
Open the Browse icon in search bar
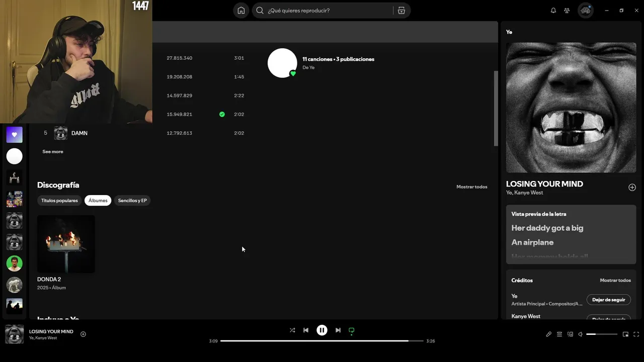coord(401,11)
